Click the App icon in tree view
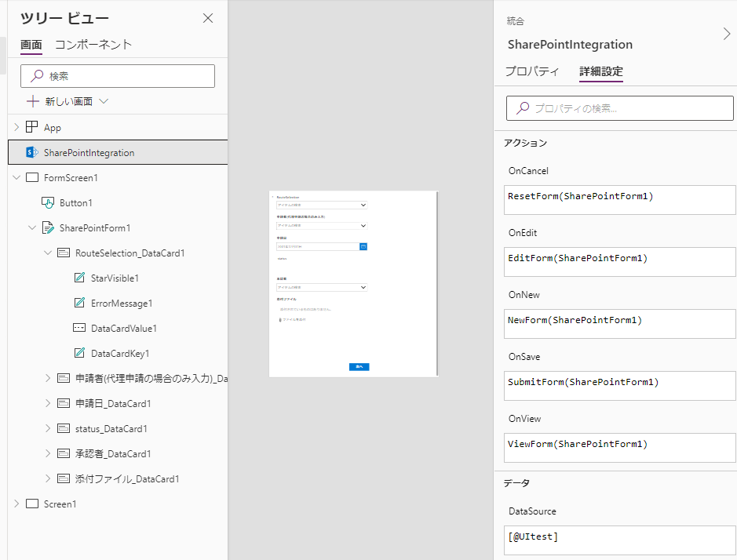 (x=32, y=127)
